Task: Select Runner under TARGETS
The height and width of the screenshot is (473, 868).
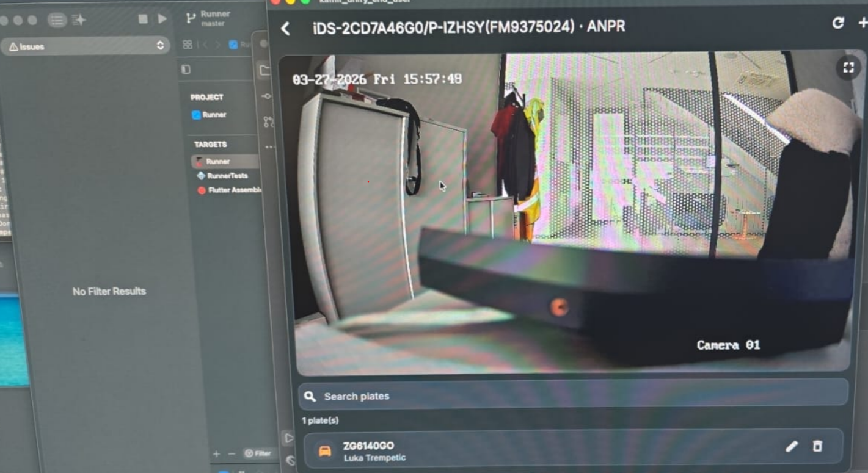Action: pyautogui.click(x=217, y=162)
